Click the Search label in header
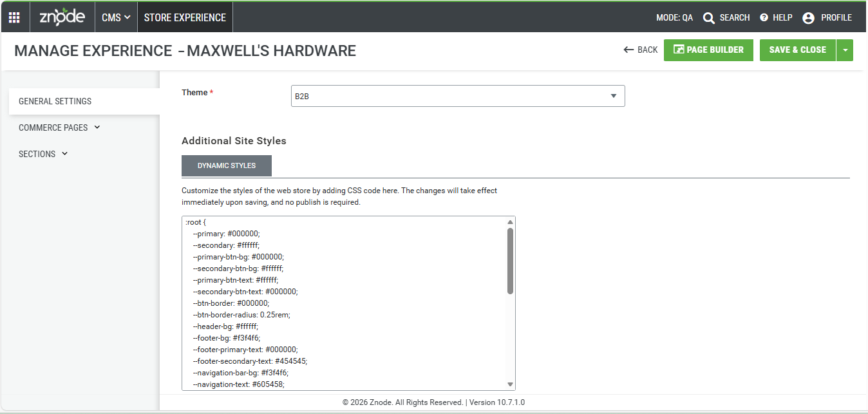868x414 pixels. (735, 18)
